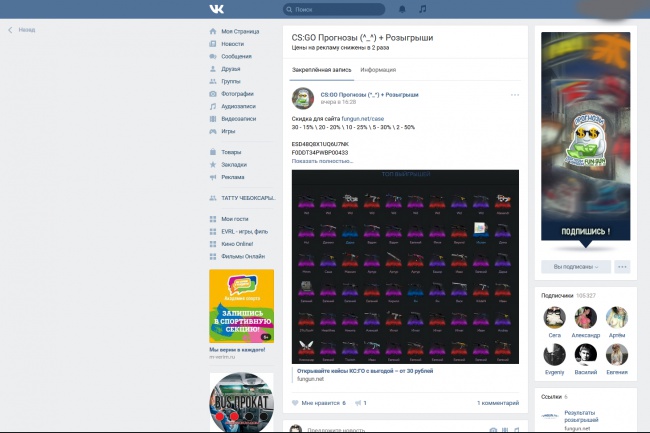This screenshot has height=433, width=650.
Task: Click the VK logo in header
Action: [216, 9]
